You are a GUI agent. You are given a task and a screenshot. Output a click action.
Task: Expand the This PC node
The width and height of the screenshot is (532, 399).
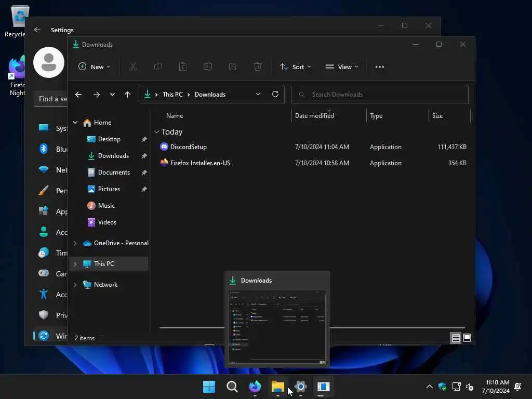pyautogui.click(x=75, y=264)
